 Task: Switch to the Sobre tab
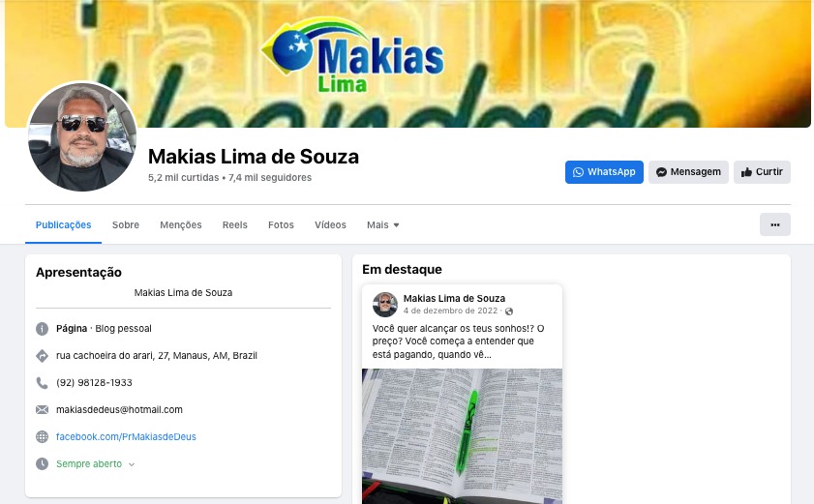[x=126, y=224]
